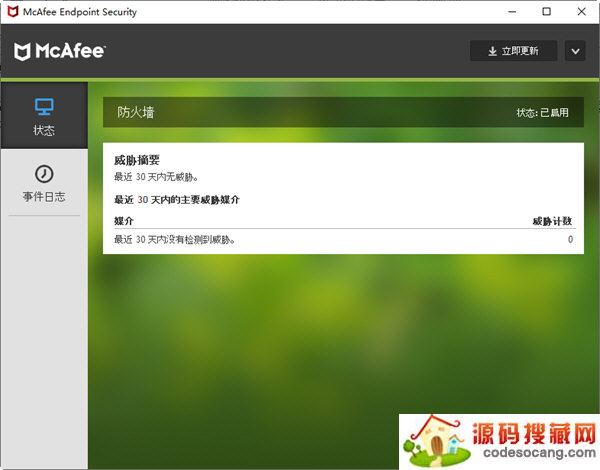Select the 状态 monitor icon in sidebar

(44, 107)
